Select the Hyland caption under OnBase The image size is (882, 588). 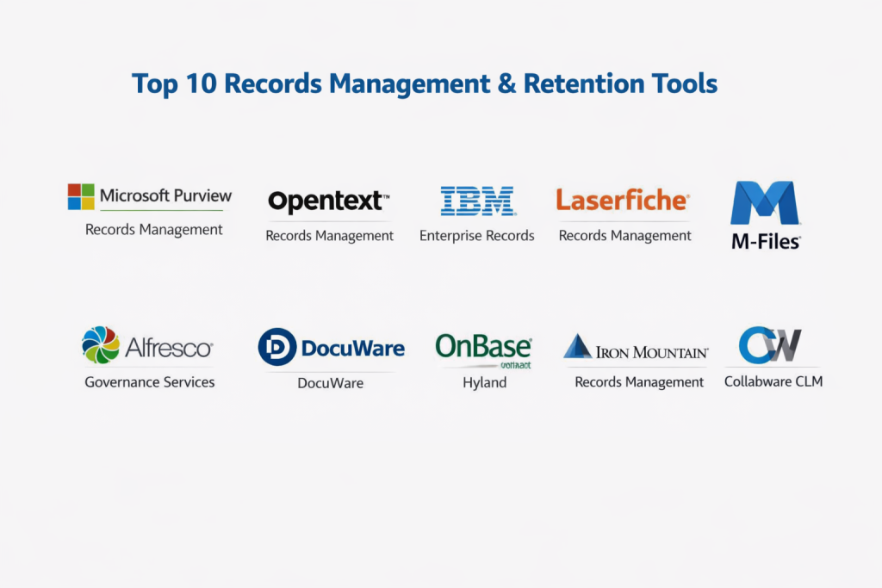484,382
